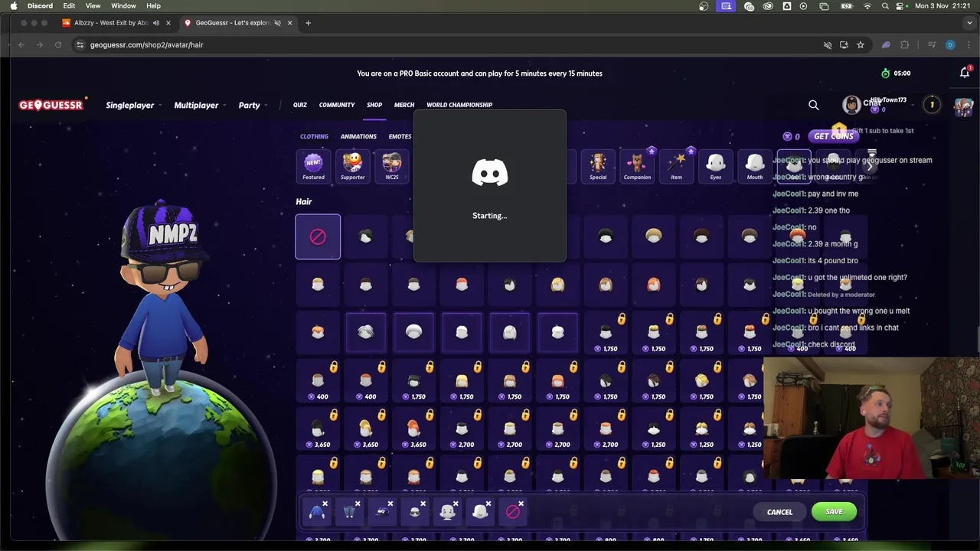Screen dimensions: 980x551
Task: Open the WC25 category icon
Action: [x=391, y=166]
